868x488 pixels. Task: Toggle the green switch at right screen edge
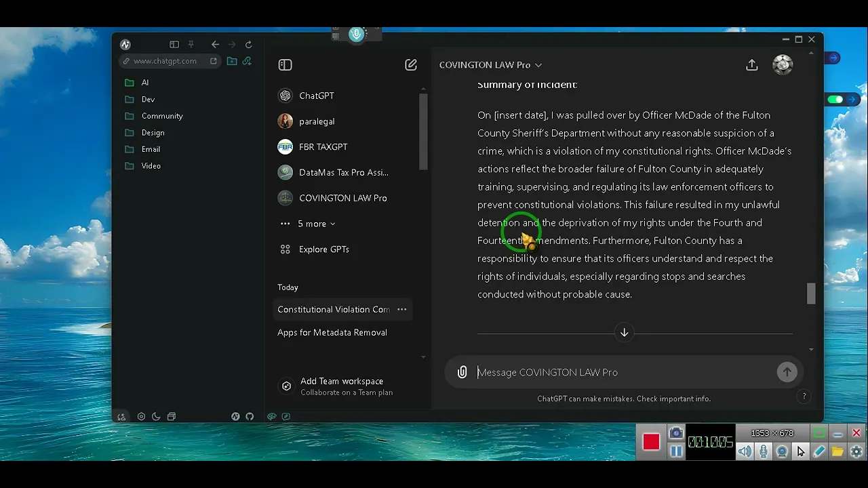835,100
